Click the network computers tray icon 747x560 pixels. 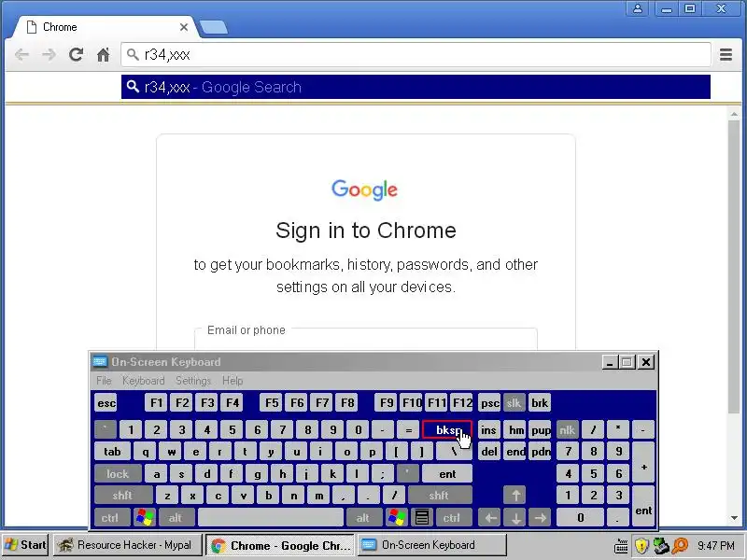[661, 546]
